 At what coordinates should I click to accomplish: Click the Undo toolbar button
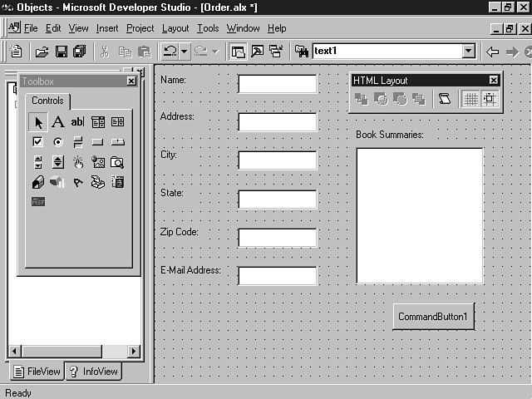170,52
